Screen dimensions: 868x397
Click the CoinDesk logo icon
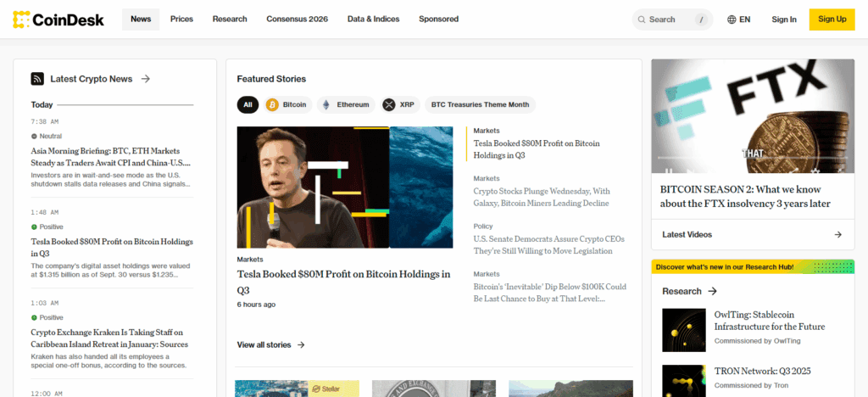pyautogui.click(x=21, y=19)
